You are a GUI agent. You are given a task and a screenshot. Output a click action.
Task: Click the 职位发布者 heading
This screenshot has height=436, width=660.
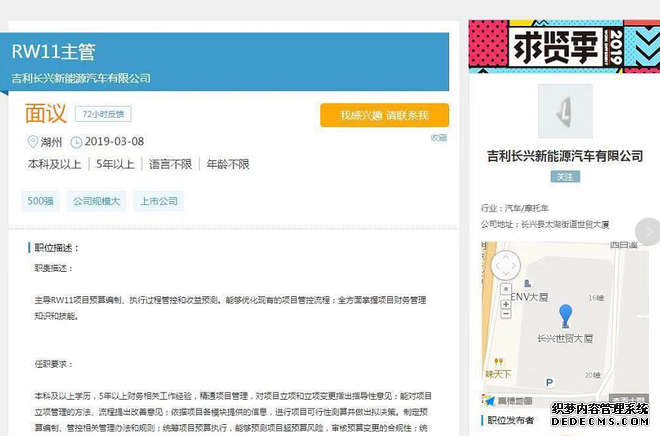point(511,420)
